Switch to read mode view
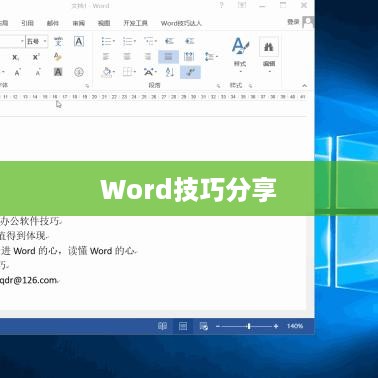The width and height of the screenshot is (378, 378). (162, 326)
